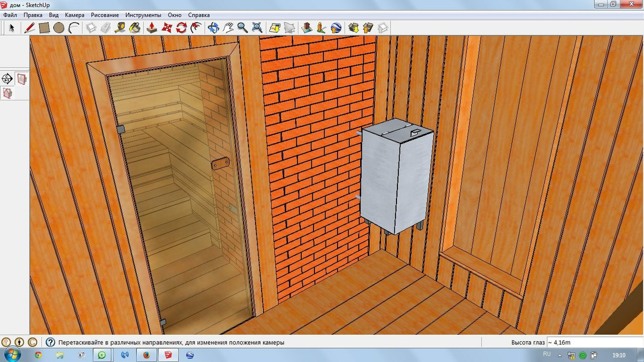Open the Камера menu

(74, 15)
